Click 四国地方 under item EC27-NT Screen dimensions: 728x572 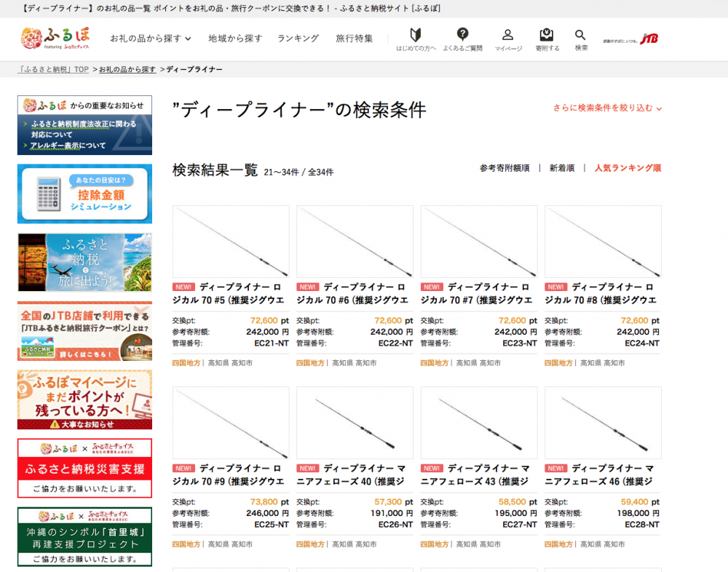[x=435, y=544]
